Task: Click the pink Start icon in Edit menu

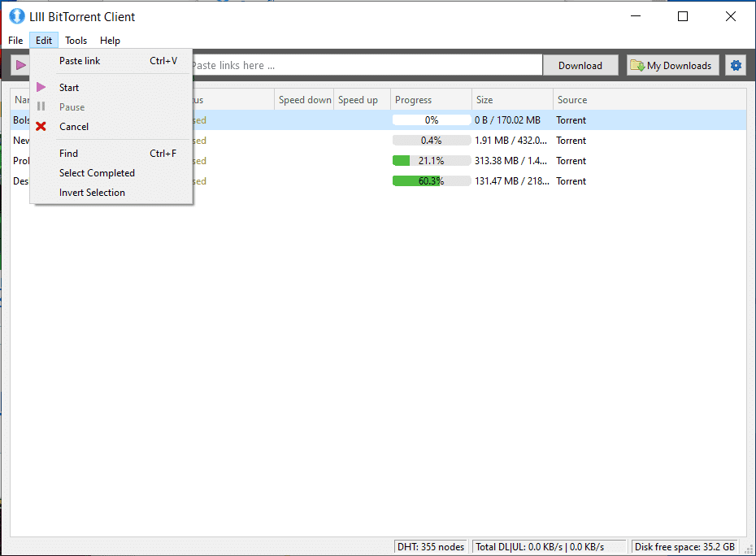Action: 41,87
